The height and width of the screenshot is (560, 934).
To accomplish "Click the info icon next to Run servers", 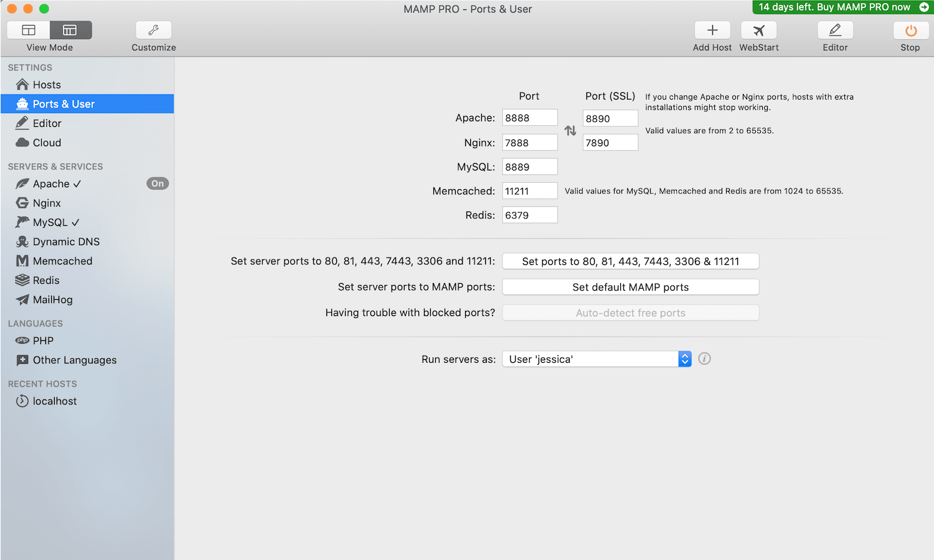I will [x=704, y=358].
